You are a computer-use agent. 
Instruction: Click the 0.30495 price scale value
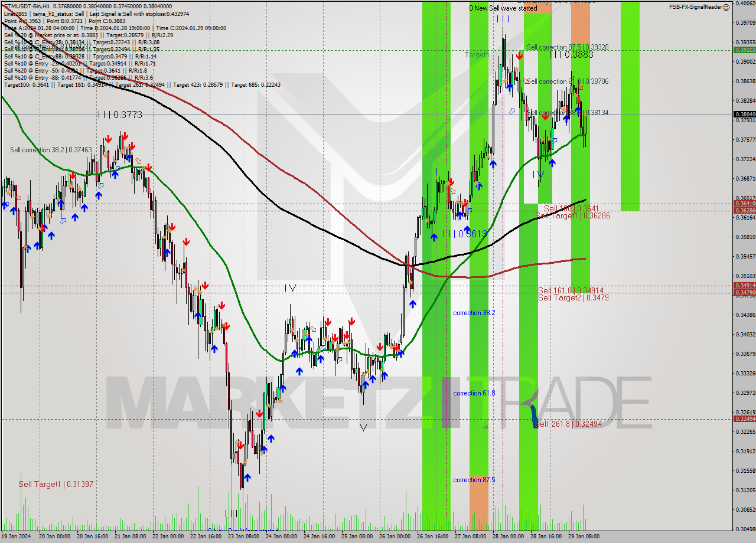tap(745, 529)
